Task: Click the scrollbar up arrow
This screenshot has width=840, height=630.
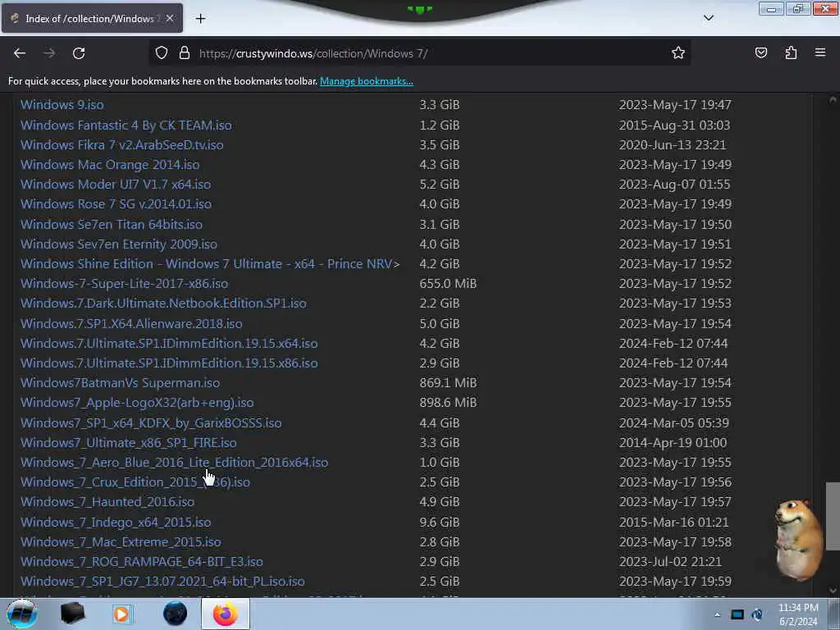Action: pos(833,99)
